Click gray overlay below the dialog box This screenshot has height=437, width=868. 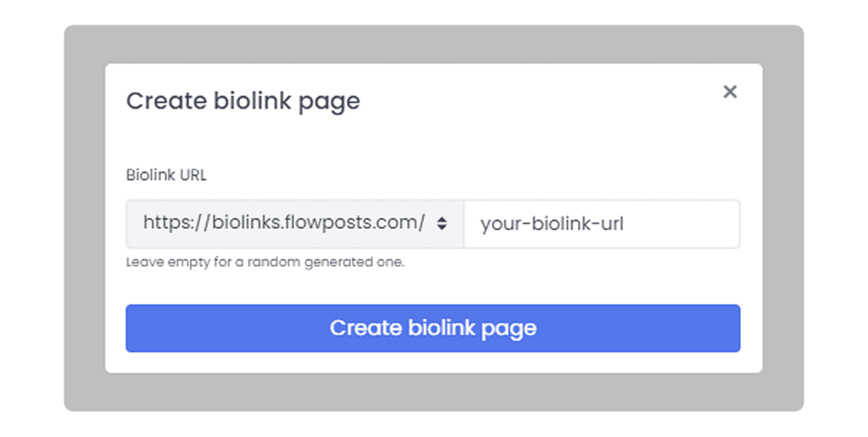[x=433, y=391]
